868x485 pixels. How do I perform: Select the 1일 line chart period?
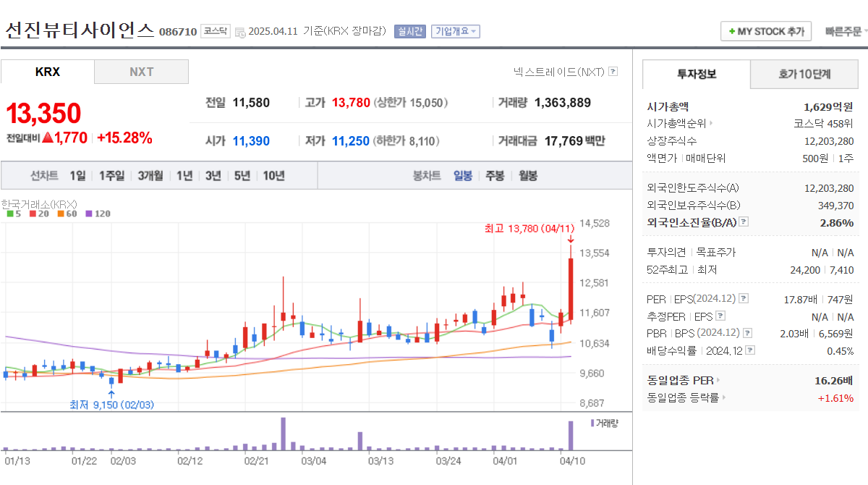pyautogui.click(x=77, y=175)
